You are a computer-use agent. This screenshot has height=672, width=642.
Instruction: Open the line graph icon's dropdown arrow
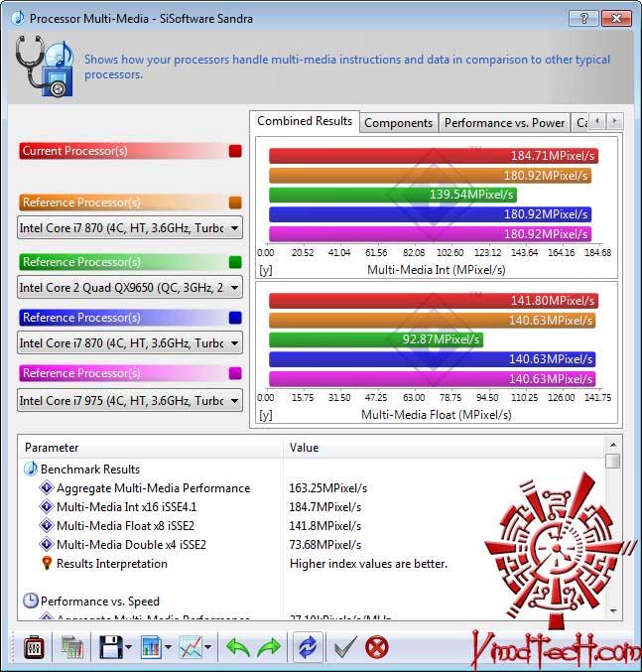click(x=208, y=647)
